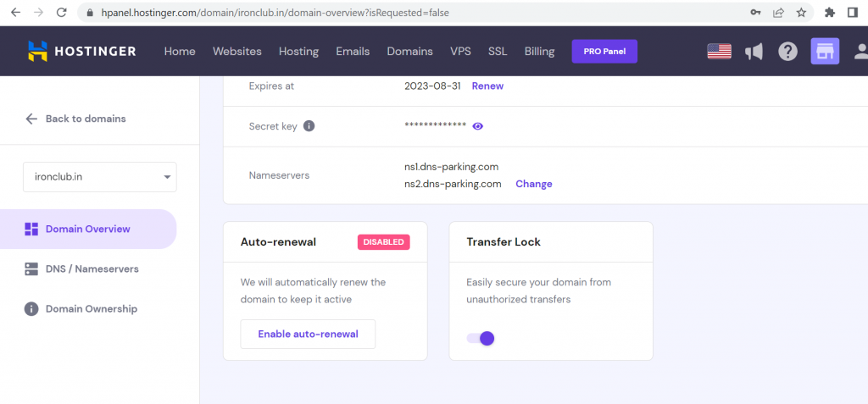868x404 pixels.
Task: Click the masked secret key asterisks
Action: click(x=435, y=126)
